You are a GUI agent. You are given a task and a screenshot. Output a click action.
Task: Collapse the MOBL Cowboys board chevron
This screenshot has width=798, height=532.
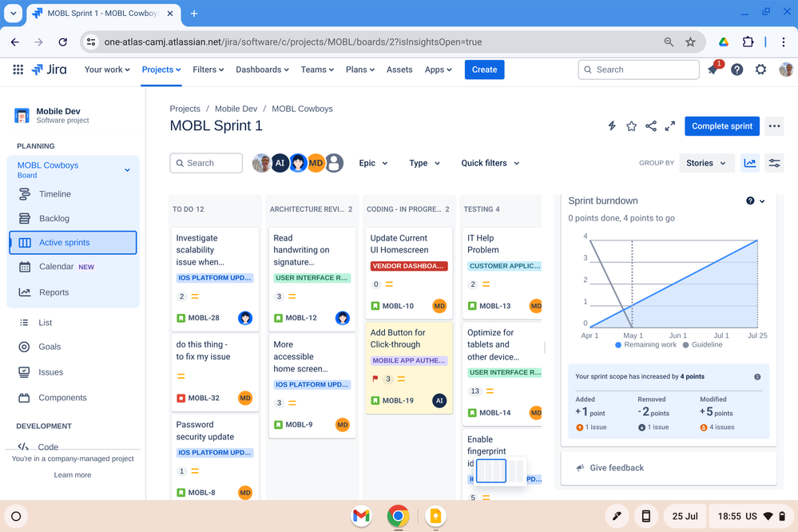127,169
